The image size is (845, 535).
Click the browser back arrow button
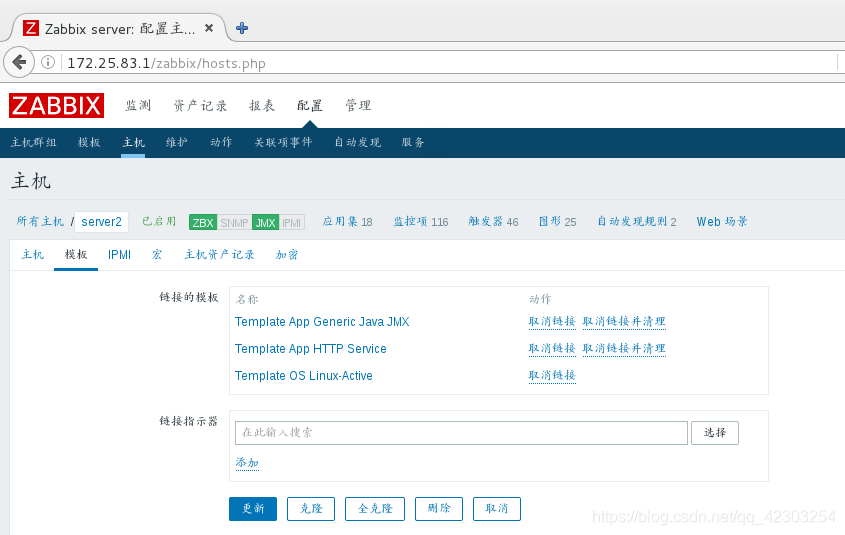pyautogui.click(x=19, y=62)
